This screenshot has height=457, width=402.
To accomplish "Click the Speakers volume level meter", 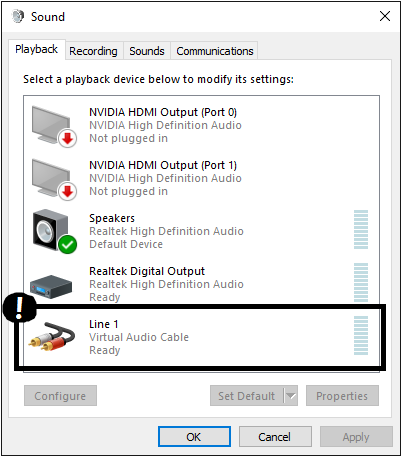I will 361,229.
